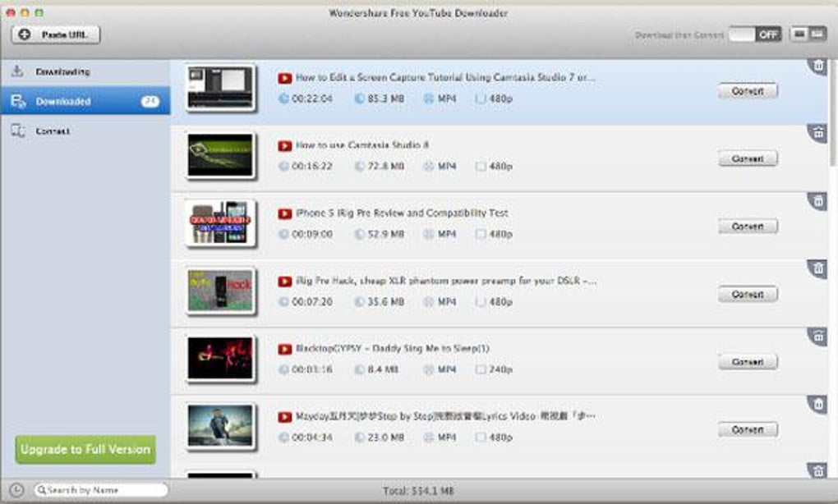838x504 pixels.
Task: Click the 23.0 MB file size
Action: pos(386,438)
